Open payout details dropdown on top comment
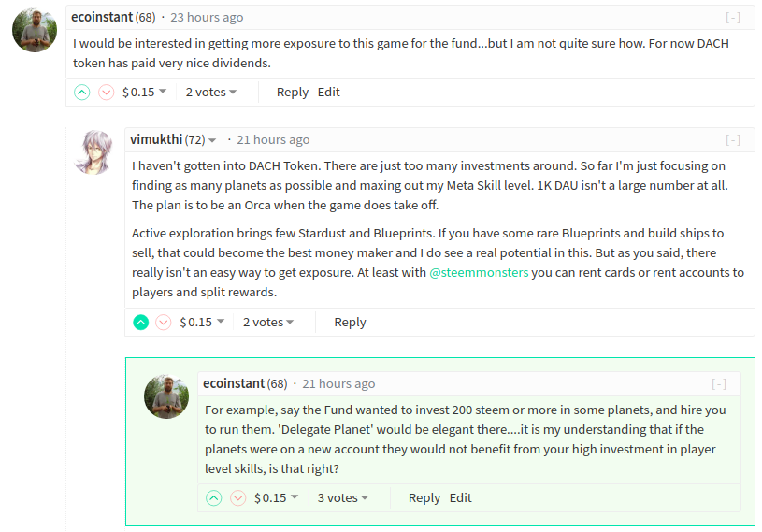 [x=144, y=92]
